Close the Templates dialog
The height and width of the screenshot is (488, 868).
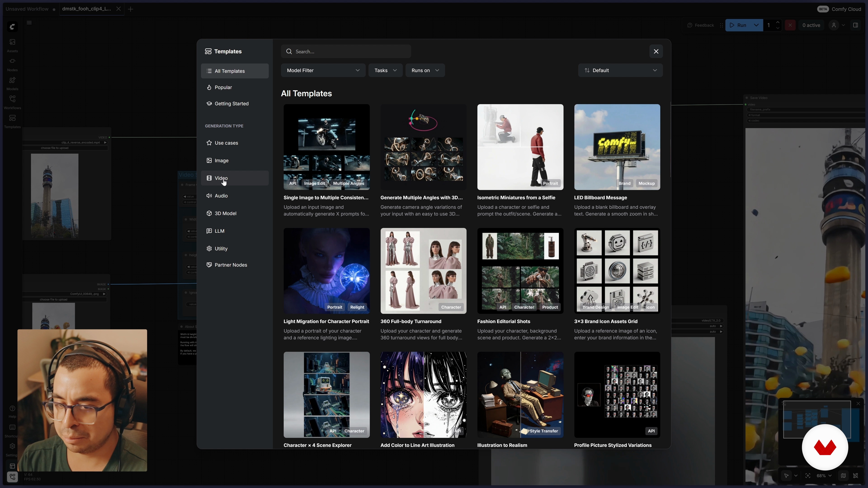tap(656, 51)
